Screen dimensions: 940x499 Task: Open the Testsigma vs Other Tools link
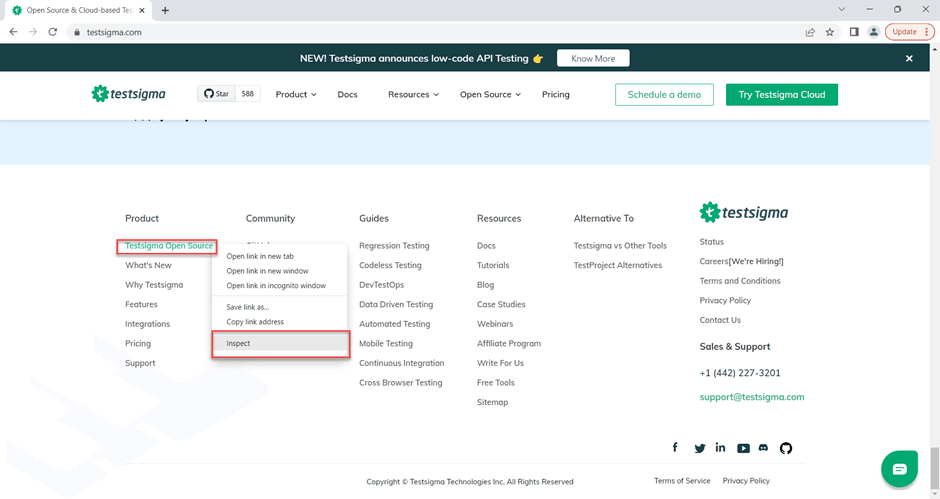[620, 245]
